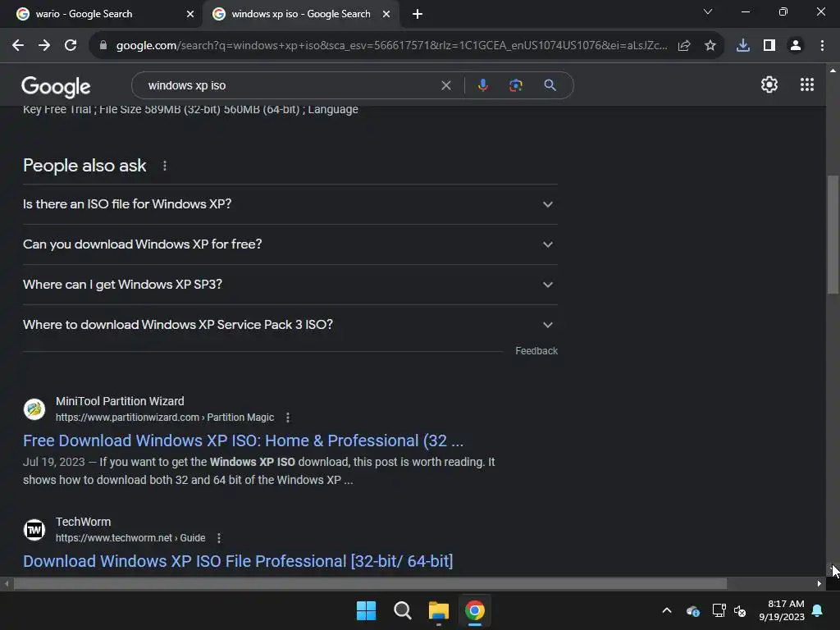Open OneDrive cloud tray icon

click(x=692, y=610)
